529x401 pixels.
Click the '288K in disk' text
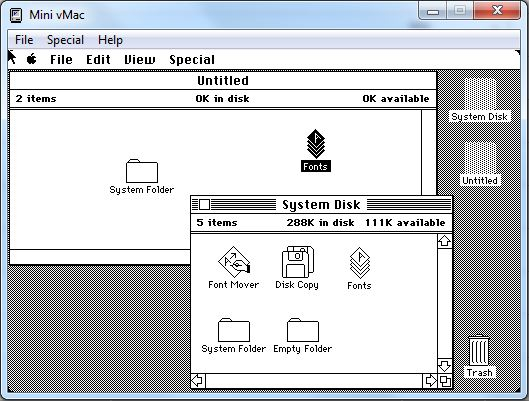321,223
